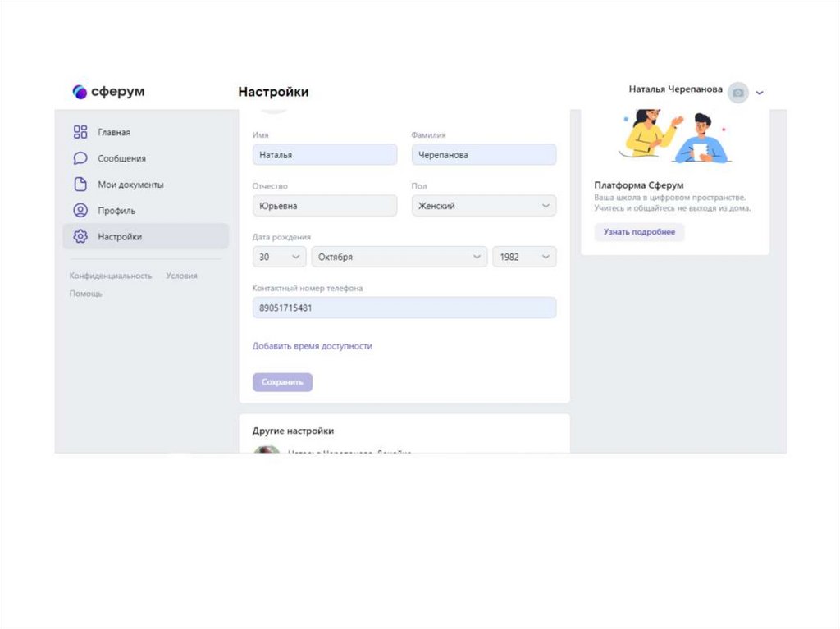Click the camera avatar icon
This screenshot has height=629, width=840.
pos(738,93)
